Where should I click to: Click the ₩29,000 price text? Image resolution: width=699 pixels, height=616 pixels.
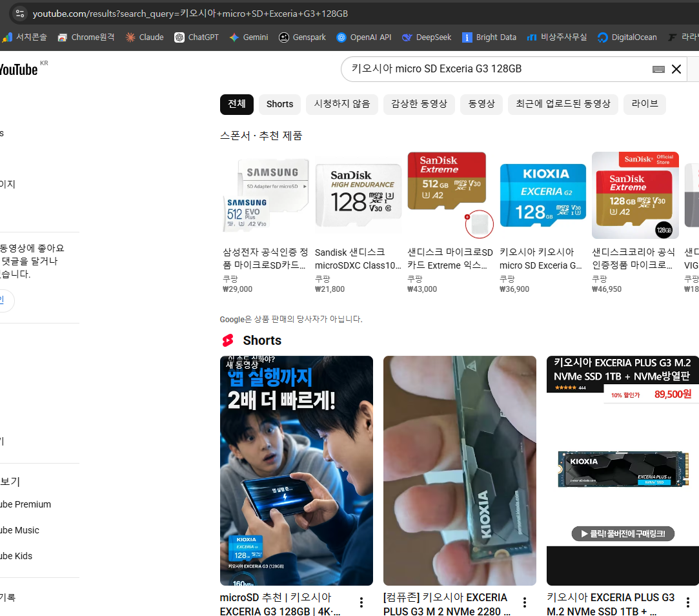coord(238,289)
